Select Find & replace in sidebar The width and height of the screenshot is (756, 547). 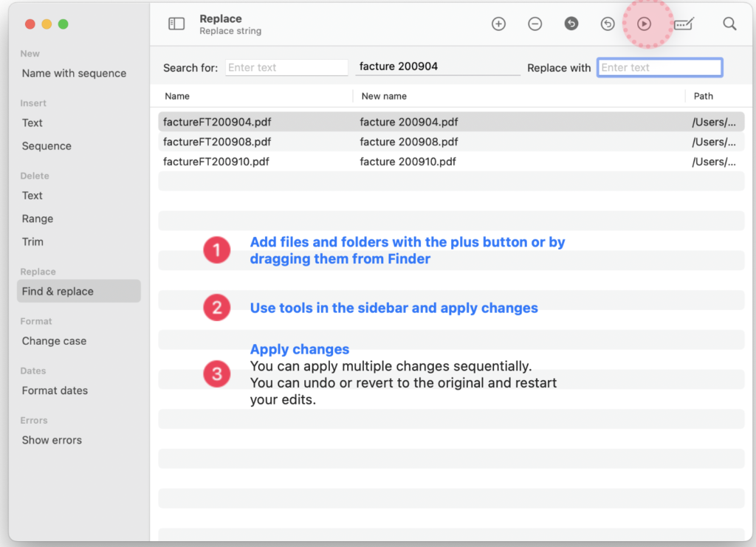79,291
